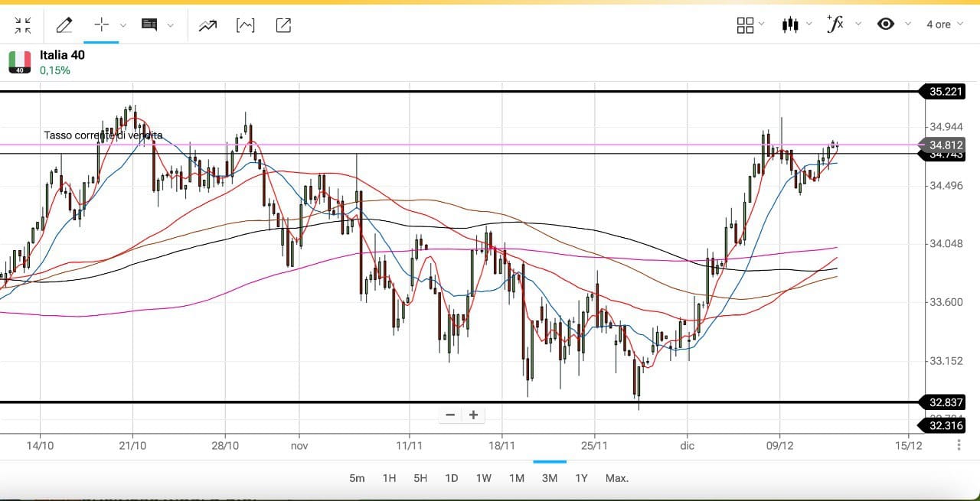Image resolution: width=980 pixels, height=501 pixels.
Task: Switch to the 1D range tab
Action: tap(452, 478)
